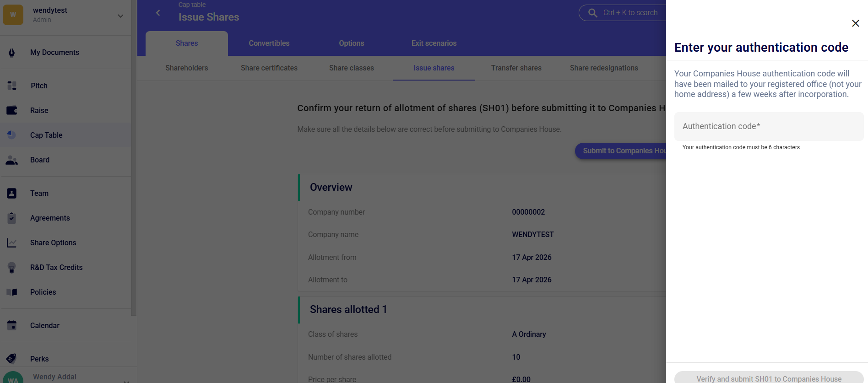Screen dimensions: 868x383
Task: Click the Pitch sidebar icon
Action: 12,86
